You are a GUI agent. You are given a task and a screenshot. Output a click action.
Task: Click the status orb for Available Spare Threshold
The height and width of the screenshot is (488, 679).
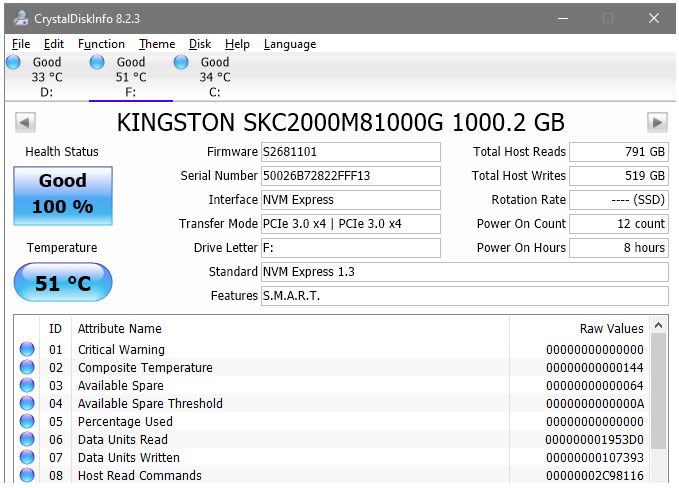point(27,403)
